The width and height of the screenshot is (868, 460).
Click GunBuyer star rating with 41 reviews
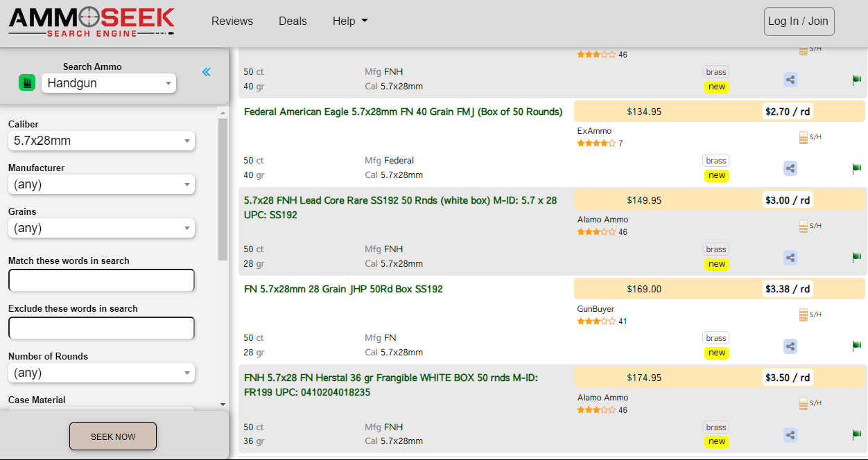pos(596,321)
